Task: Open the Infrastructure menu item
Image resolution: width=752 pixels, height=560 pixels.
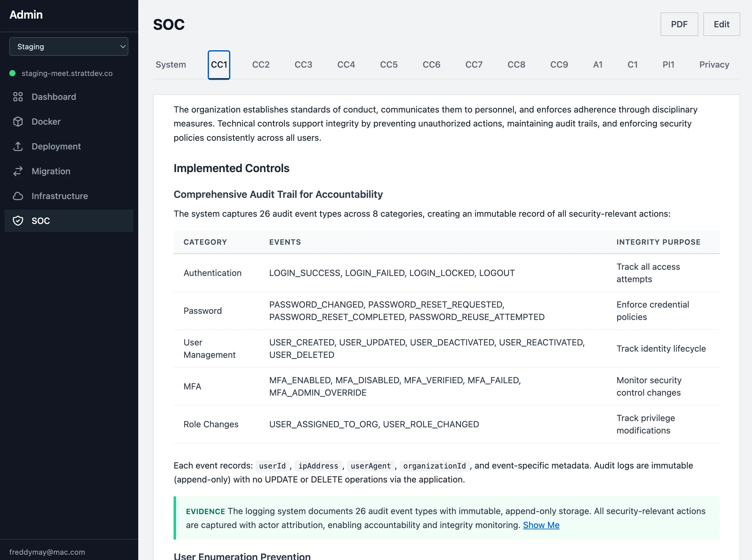Action: [x=60, y=196]
